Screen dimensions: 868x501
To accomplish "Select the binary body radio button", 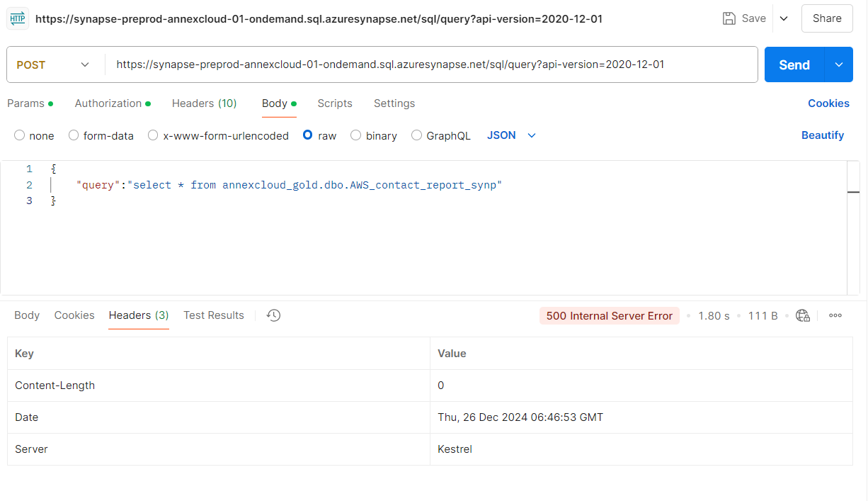I will [x=356, y=135].
